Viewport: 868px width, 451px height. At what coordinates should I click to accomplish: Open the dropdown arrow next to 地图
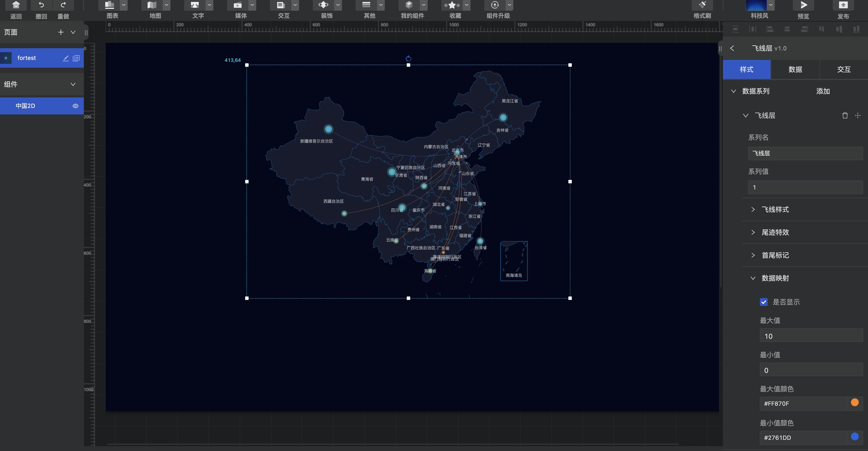166,5
